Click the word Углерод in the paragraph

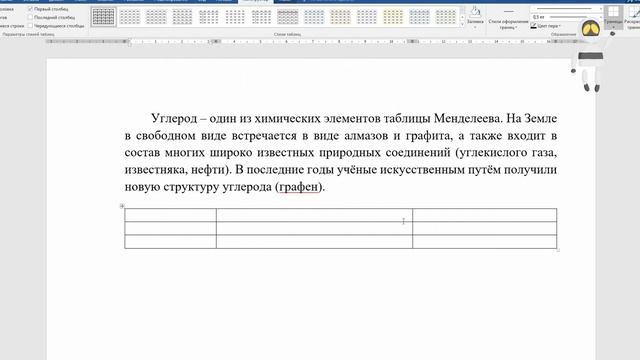[x=174, y=119]
